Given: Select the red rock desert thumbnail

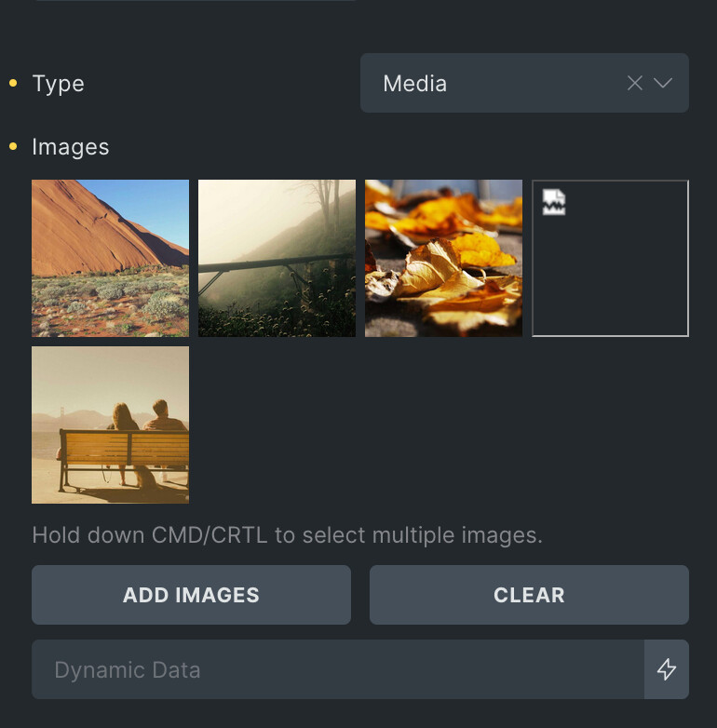Looking at the screenshot, I should (x=110, y=258).
